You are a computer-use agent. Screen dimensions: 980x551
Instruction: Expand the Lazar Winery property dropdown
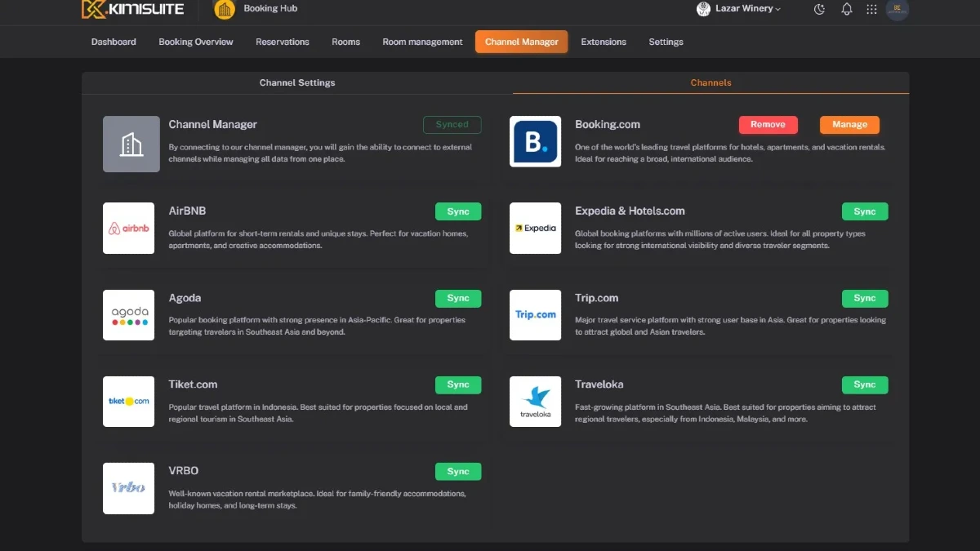pos(739,9)
